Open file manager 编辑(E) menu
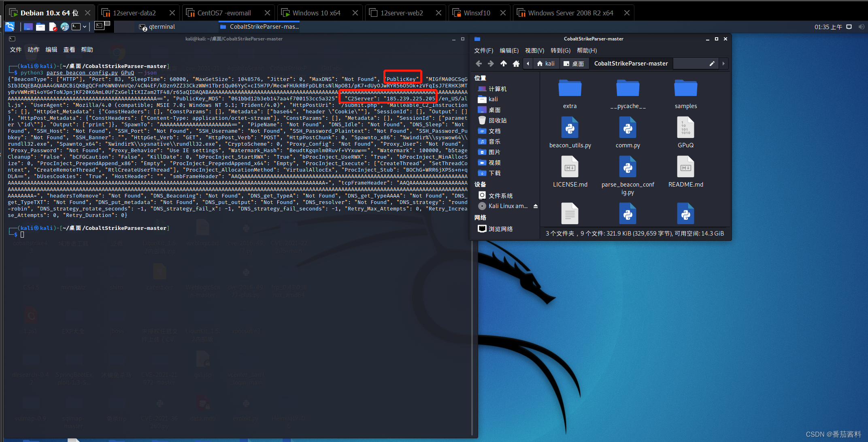The image size is (868, 442). click(509, 51)
